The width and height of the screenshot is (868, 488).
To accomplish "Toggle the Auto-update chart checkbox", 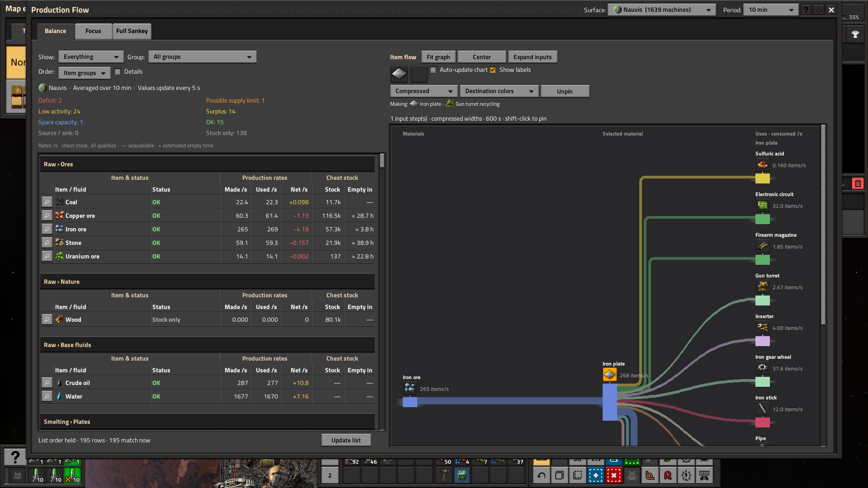I will click(434, 70).
